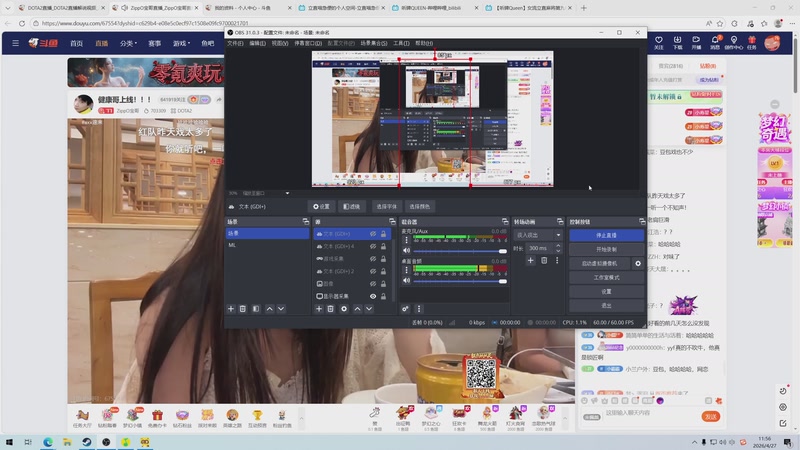This screenshot has height=450, width=800.
Task: Move selected scene up with arrow
Action: (269, 309)
